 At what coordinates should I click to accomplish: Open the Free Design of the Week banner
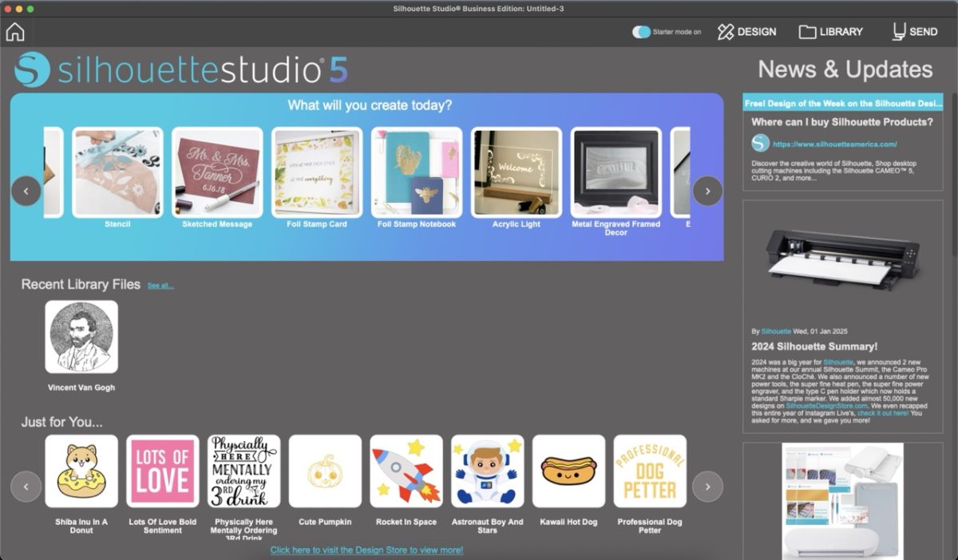843,104
